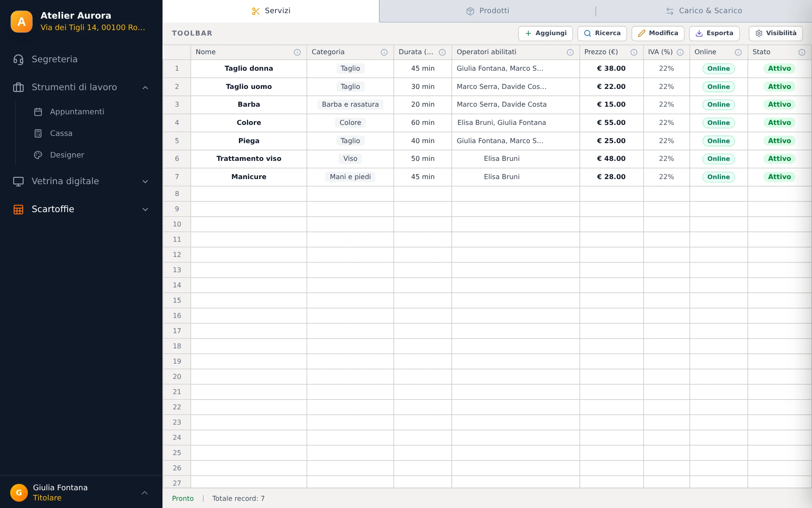Toggle Online badge for Taglio donna
The height and width of the screenshot is (508, 812).
719,69
